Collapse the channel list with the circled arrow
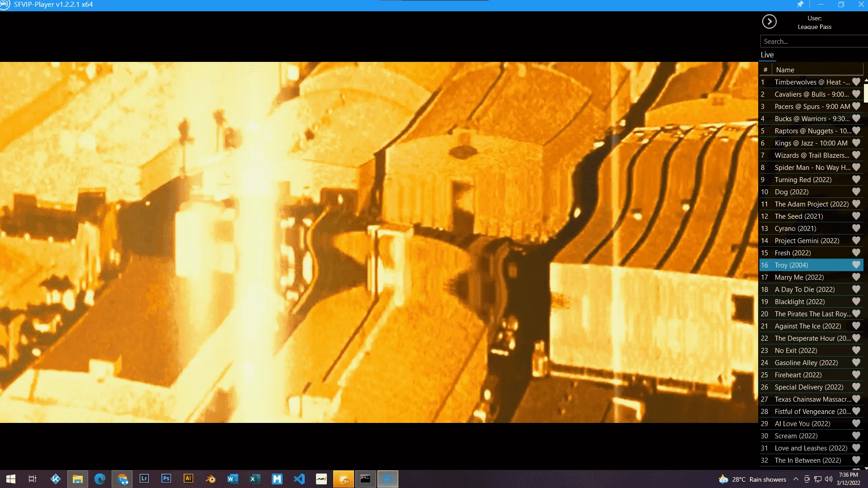 coord(769,22)
